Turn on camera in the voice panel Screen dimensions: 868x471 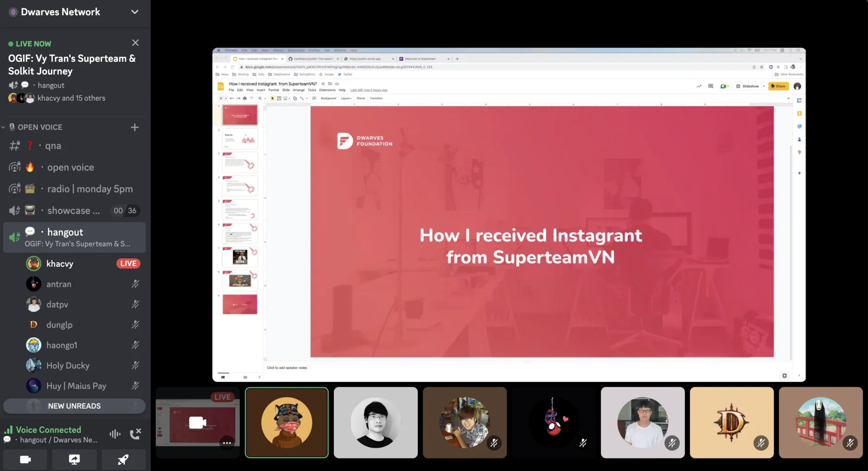(x=25, y=459)
